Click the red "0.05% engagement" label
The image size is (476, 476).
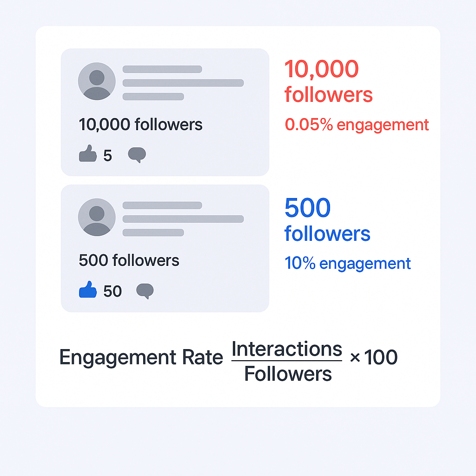click(357, 125)
